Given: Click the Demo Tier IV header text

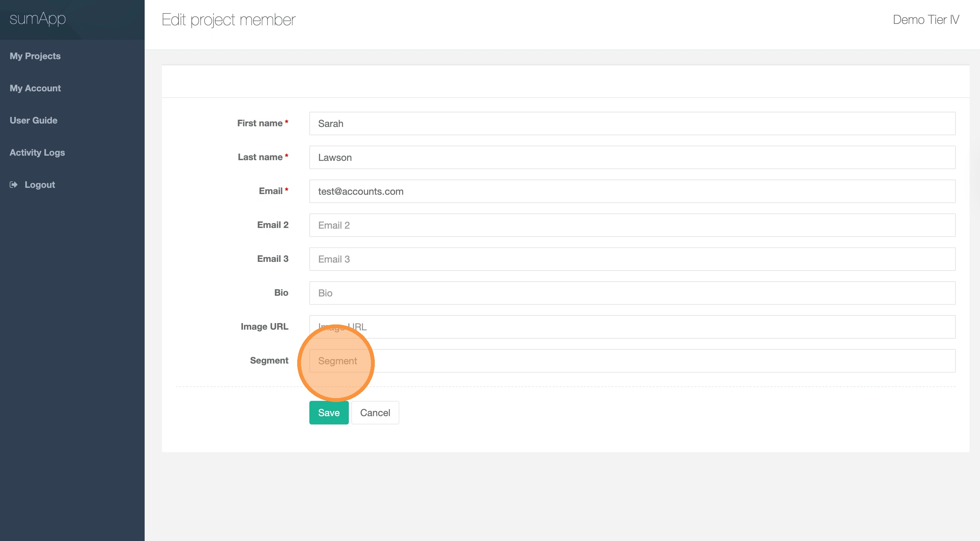Looking at the screenshot, I should click(926, 20).
